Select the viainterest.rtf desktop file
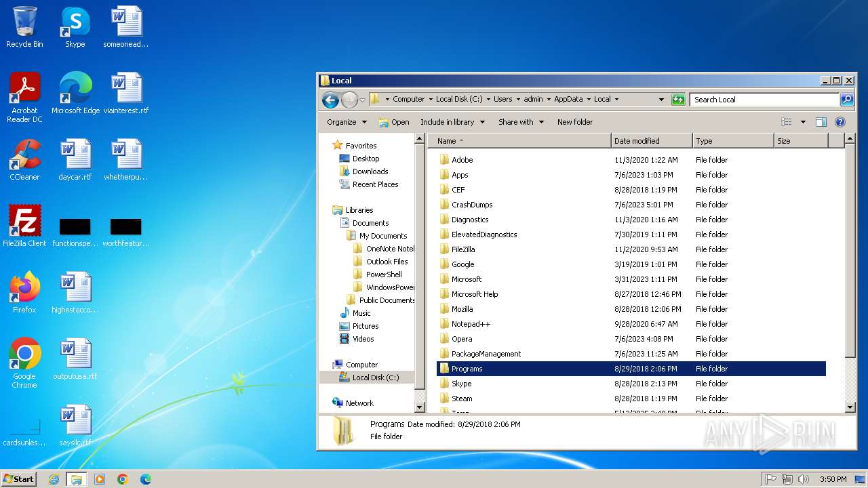The height and width of the screenshot is (488, 868). (126, 93)
